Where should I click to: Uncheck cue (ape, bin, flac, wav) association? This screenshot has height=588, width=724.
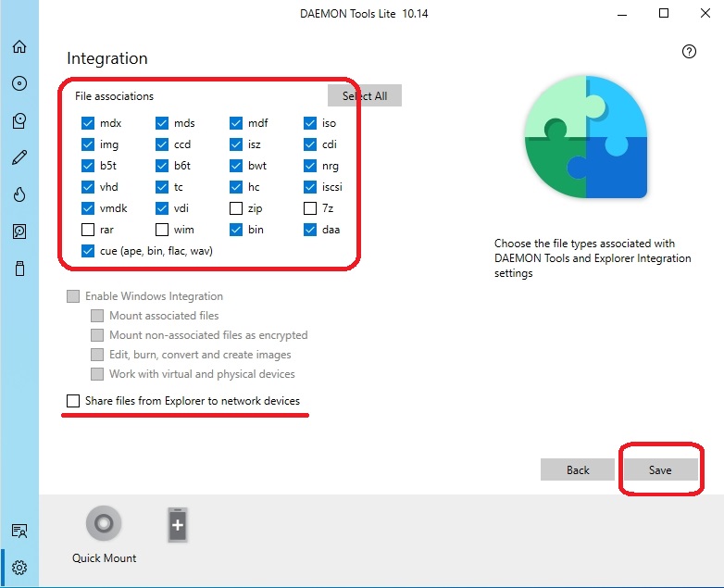(88, 251)
